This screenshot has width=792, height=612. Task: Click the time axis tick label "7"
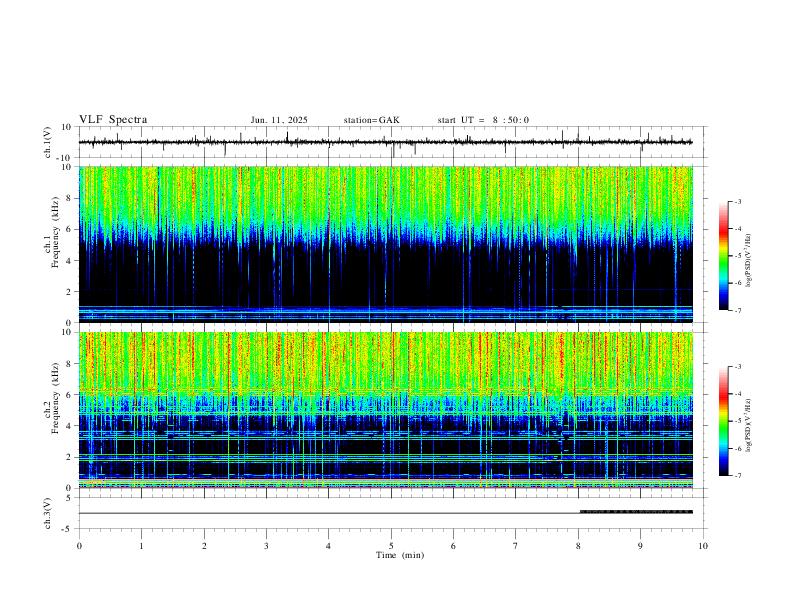(x=516, y=546)
